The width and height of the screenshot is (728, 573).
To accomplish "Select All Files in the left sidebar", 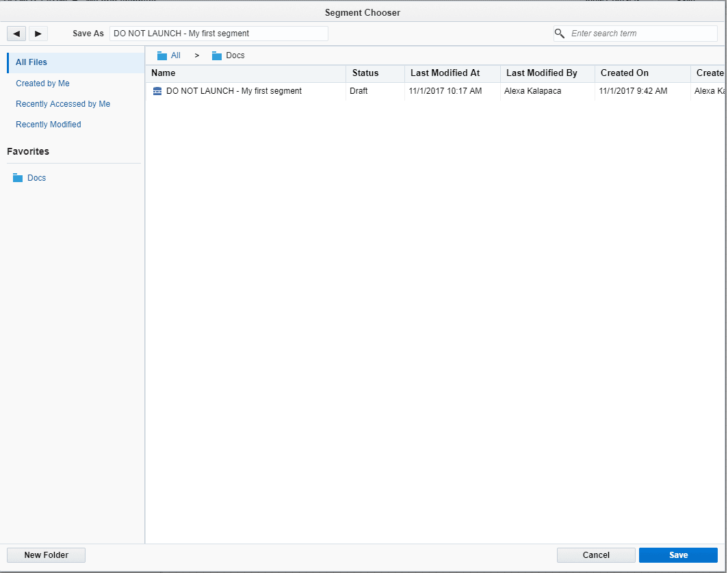I will tap(30, 62).
